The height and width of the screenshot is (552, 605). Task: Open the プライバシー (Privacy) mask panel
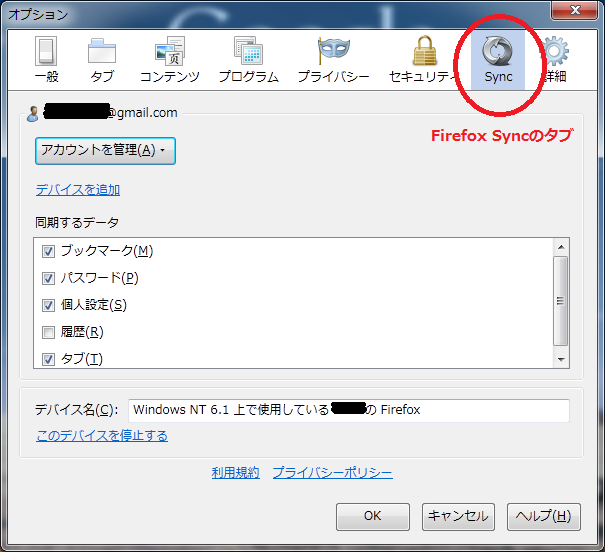[x=334, y=60]
